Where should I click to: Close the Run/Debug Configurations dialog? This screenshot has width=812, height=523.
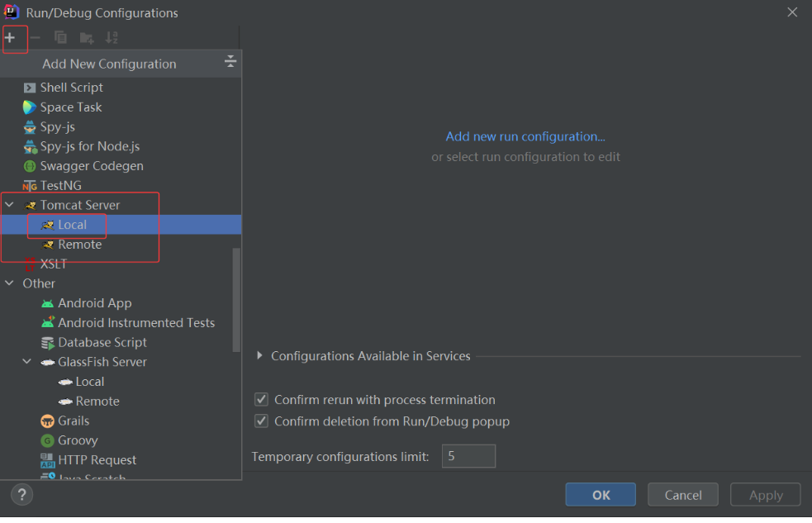click(x=792, y=12)
